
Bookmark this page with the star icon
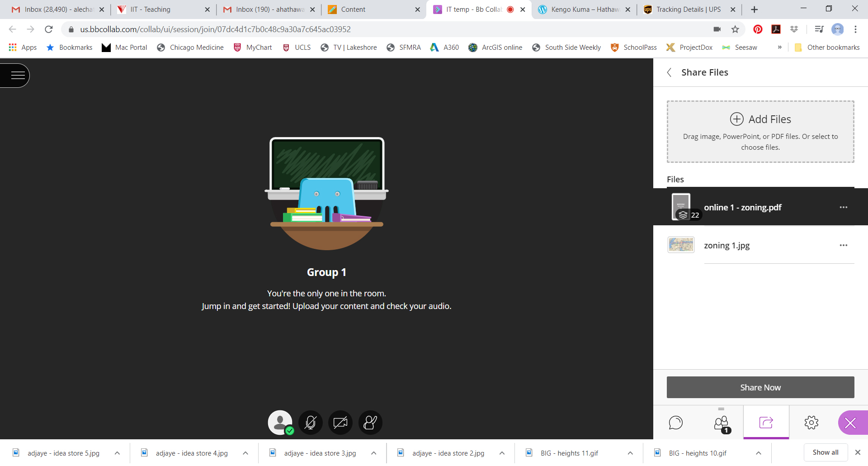pyautogui.click(x=735, y=29)
